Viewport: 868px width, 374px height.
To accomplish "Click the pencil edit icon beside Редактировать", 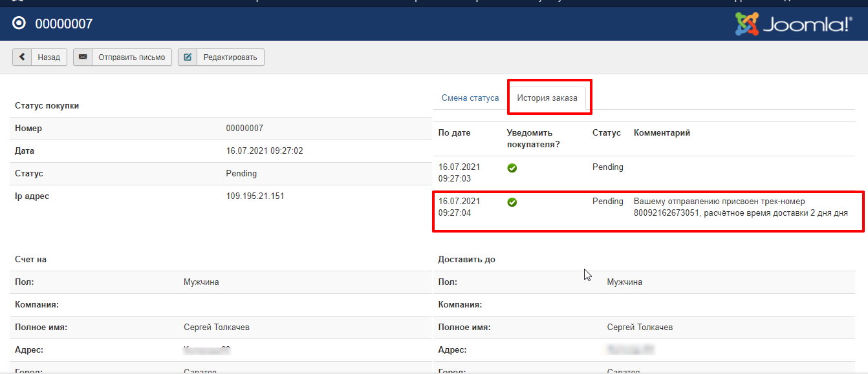I will pyautogui.click(x=188, y=57).
